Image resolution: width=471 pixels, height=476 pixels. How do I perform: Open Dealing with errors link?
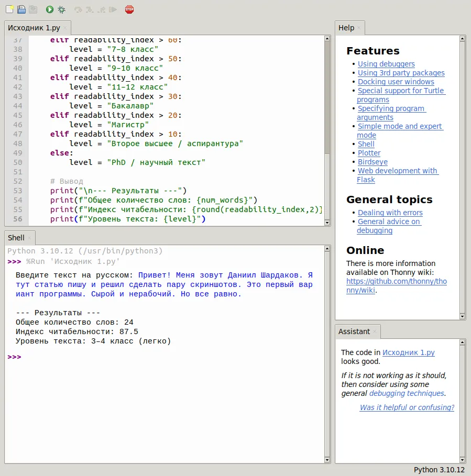390,213
